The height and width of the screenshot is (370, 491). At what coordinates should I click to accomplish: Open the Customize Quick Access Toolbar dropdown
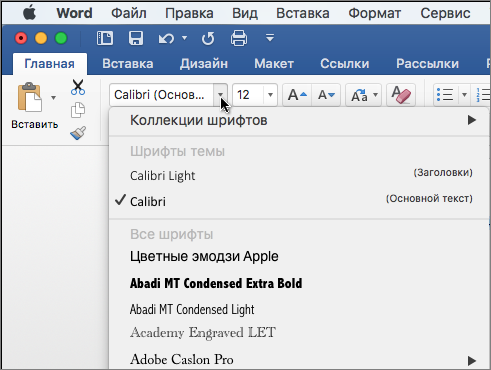pyautogui.click(x=270, y=38)
